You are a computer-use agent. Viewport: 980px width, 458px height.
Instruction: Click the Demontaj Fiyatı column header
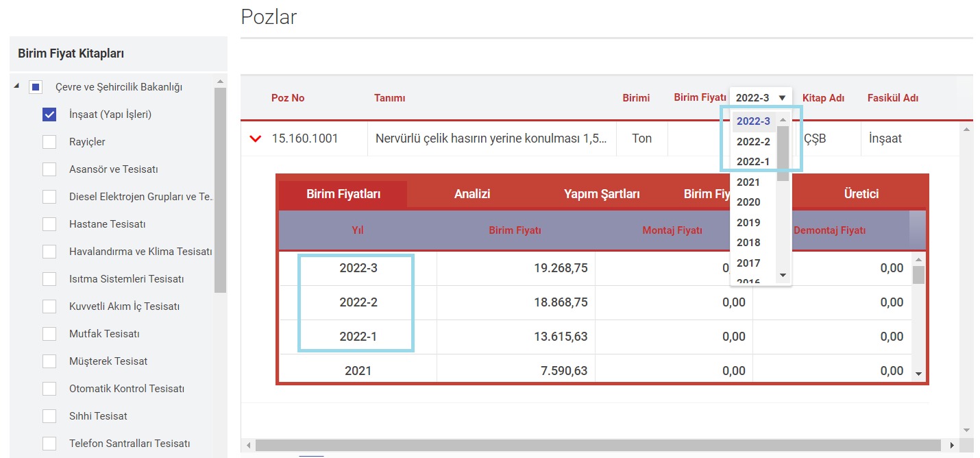coord(829,230)
